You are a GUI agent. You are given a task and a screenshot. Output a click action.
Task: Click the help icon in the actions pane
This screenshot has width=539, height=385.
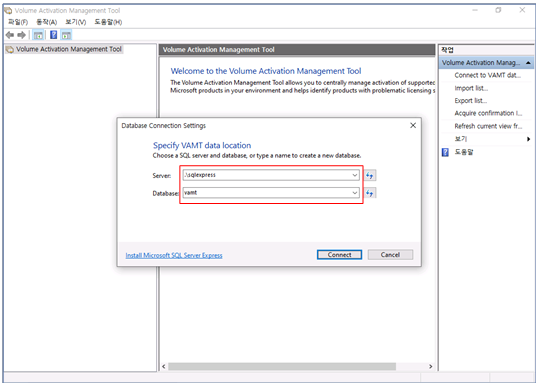click(x=445, y=152)
